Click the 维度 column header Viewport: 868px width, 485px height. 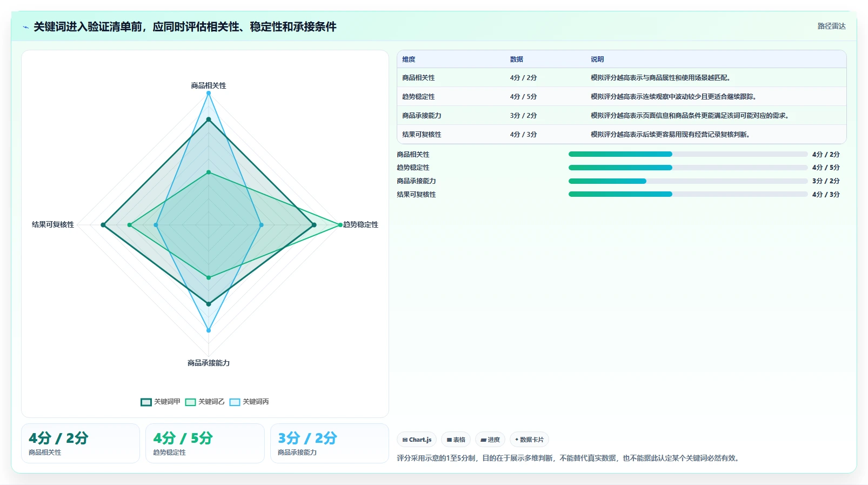(409, 59)
